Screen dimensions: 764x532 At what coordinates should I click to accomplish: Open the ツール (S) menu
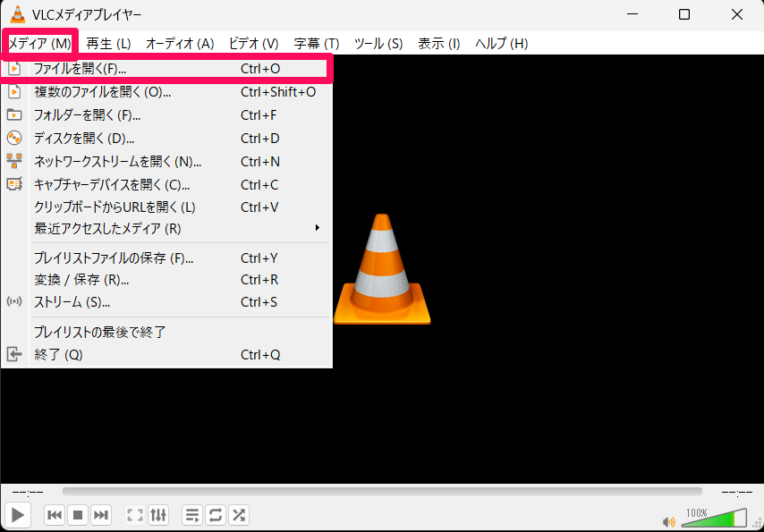(378, 43)
